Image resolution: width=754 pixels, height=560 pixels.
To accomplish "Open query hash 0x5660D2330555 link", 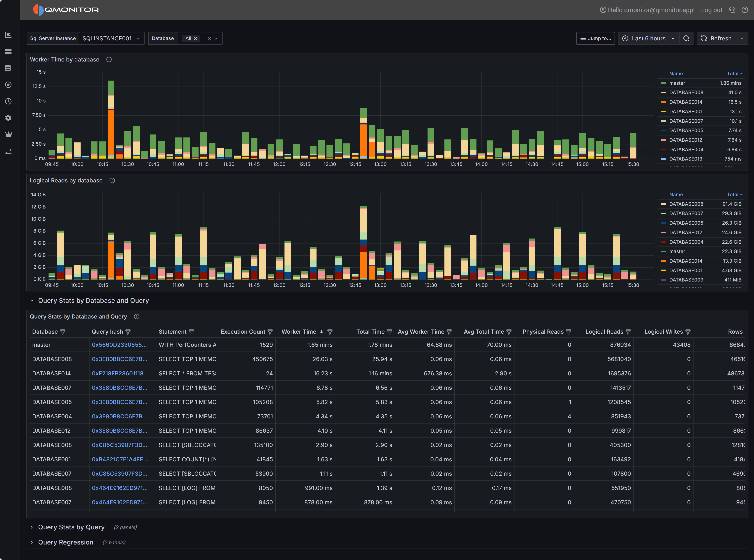I will tap(119, 345).
